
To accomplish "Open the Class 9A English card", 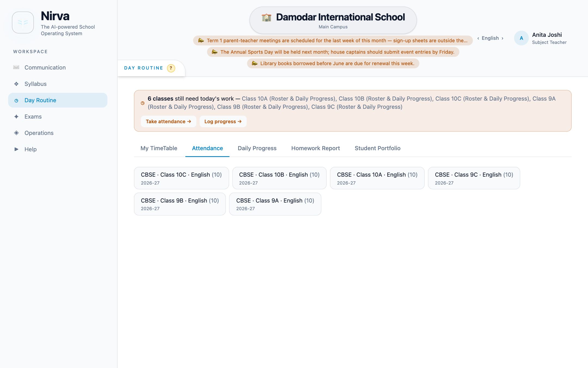I will [x=275, y=204].
